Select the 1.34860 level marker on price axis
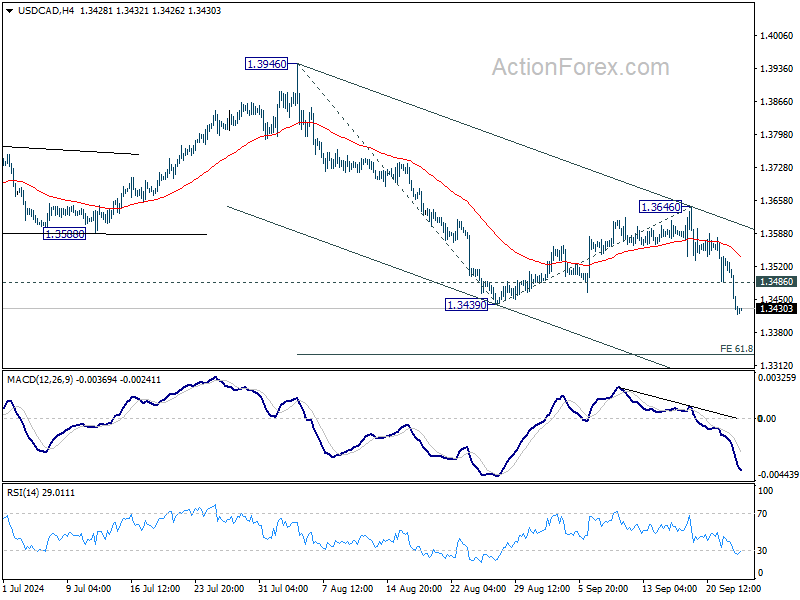 [x=776, y=282]
